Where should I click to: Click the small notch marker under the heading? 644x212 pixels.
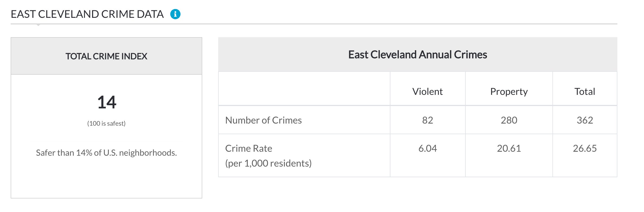coord(38,25)
